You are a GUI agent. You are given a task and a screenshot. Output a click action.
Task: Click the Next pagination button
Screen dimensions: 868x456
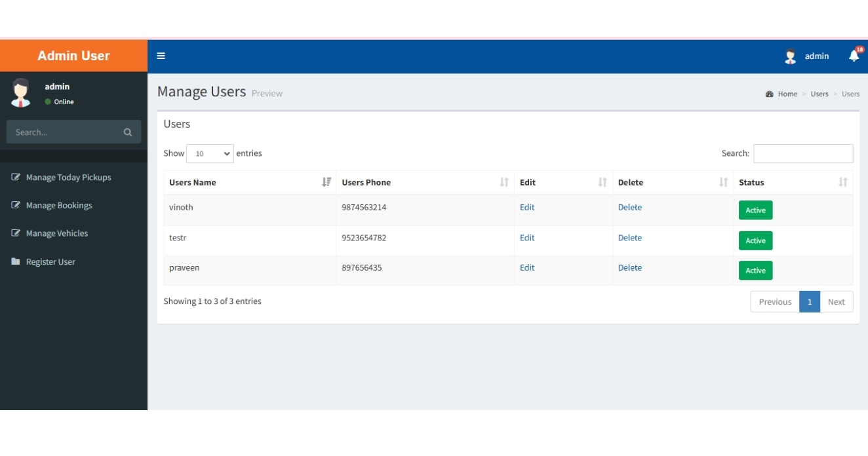836,302
